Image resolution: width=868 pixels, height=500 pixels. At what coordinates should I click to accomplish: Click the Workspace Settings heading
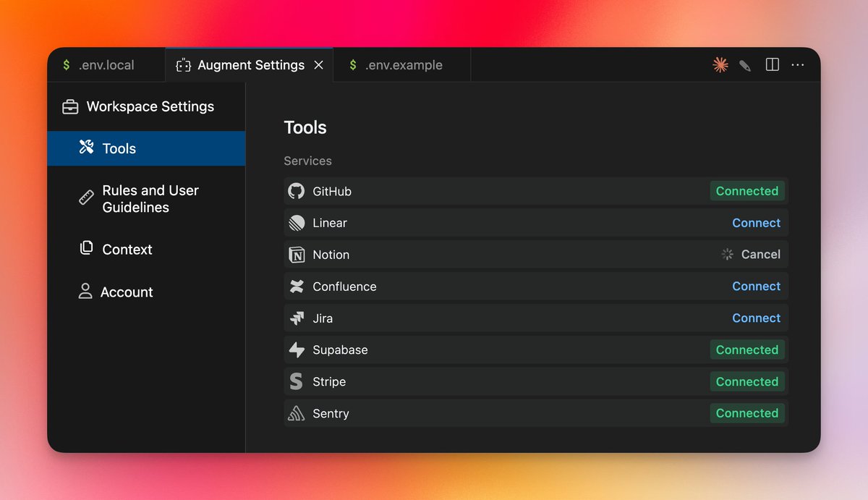[150, 107]
